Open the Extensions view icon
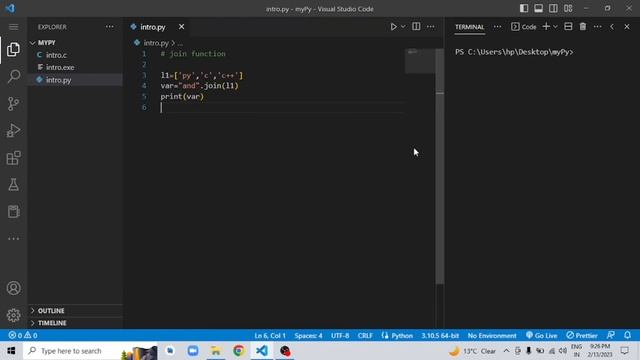The width and height of the screenshot is (640, 360). pyautogui.click(x=13, y=158)
